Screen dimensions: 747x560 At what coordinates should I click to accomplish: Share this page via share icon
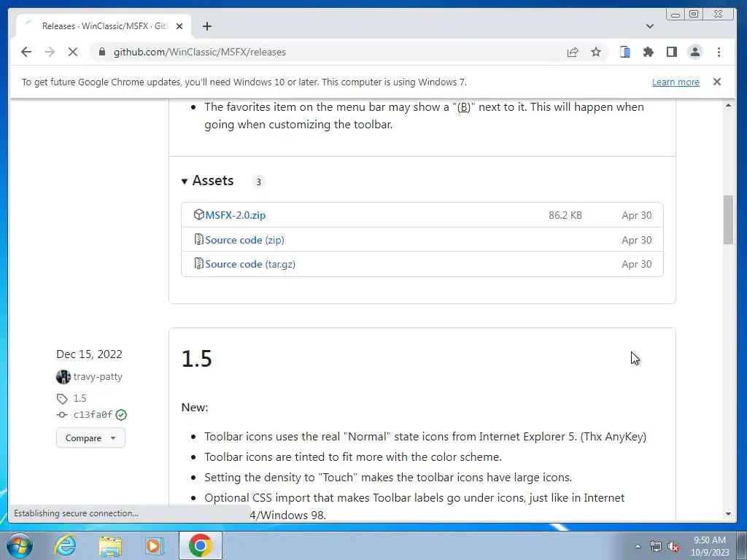[573, 52]
